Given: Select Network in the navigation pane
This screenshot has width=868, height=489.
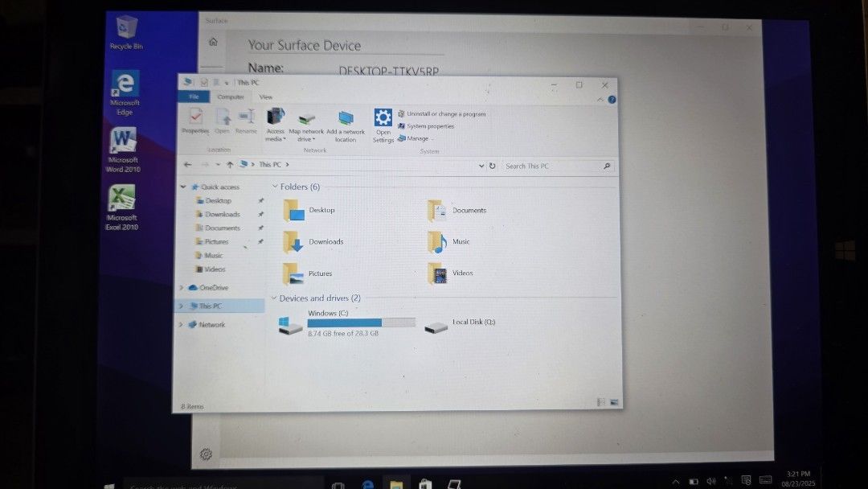Looking at the screenshot, I should [x=207, y=324].
